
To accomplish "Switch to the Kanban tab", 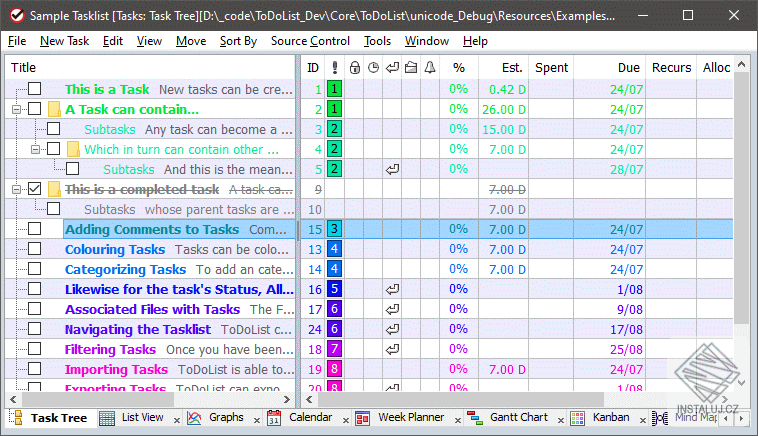I will [611, 418].
